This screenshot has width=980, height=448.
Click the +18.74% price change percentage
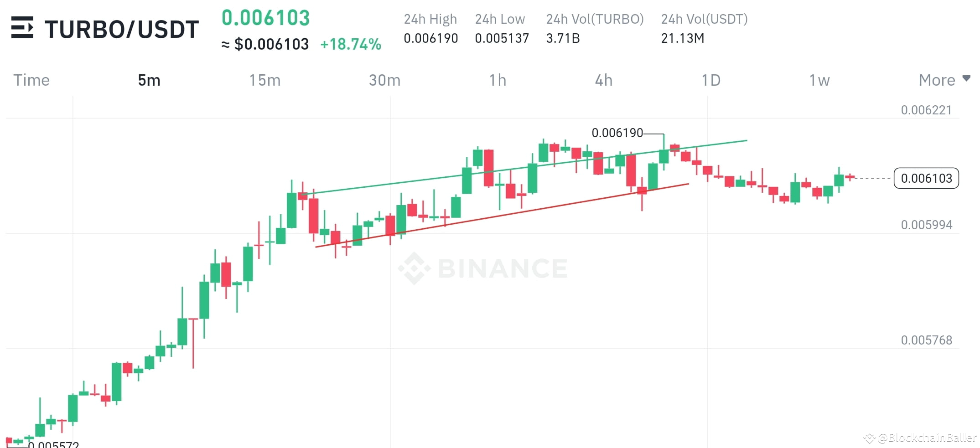351,44
